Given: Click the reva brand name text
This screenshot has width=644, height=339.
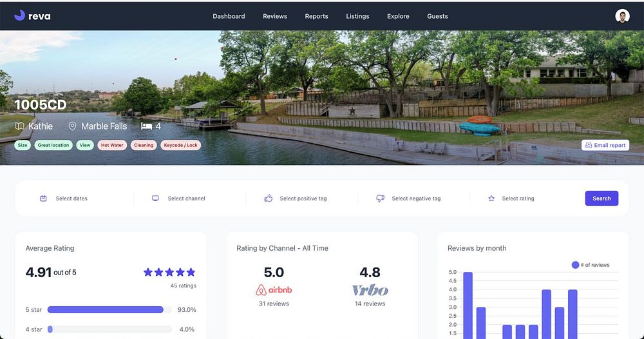Looking at the screenshot, I should click(39, 17).
